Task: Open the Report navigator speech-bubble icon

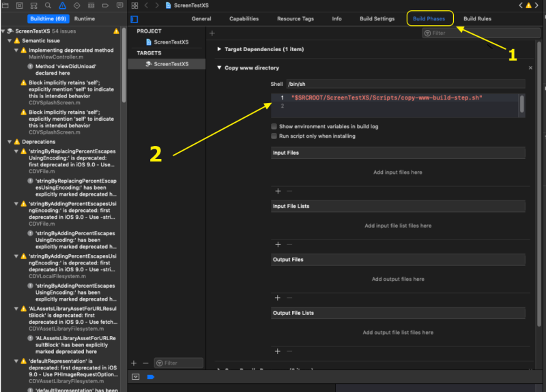Action: 119,5
